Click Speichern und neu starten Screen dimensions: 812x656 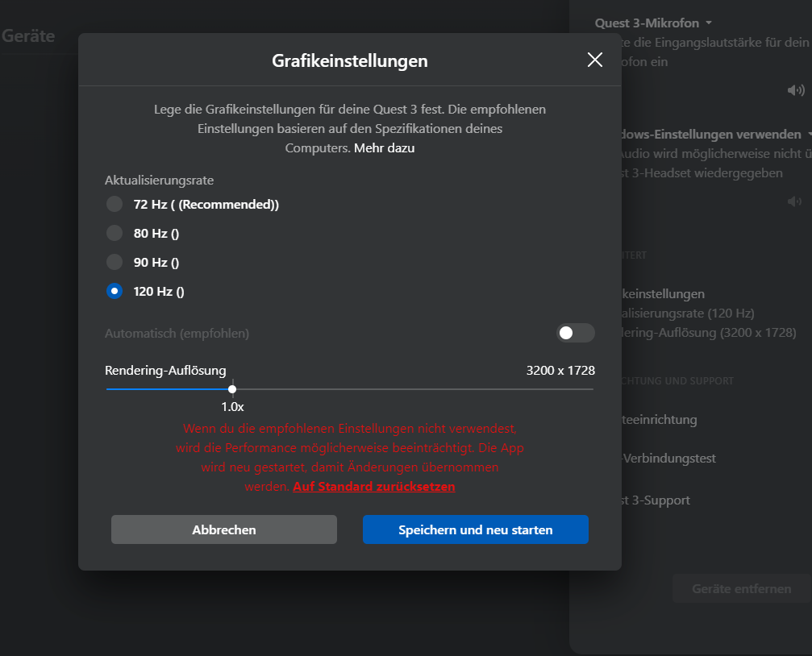click(476, 529)
